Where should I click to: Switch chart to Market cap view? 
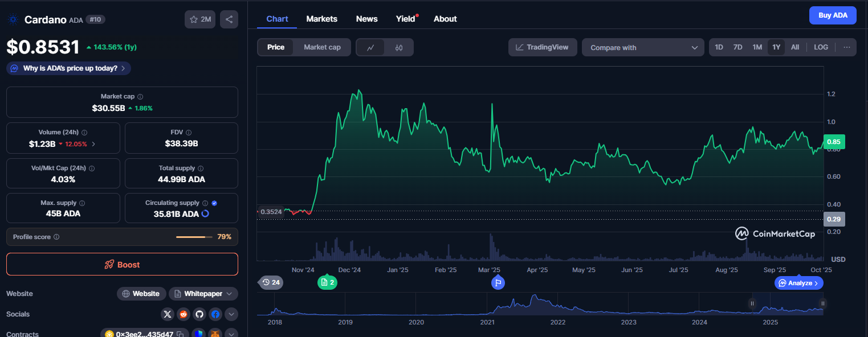[322, 47]
